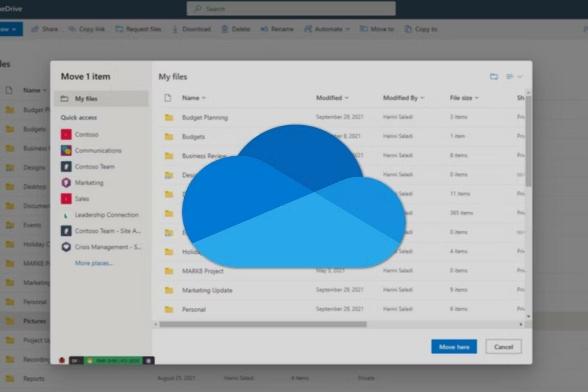588x392 pixels.
Task: Select the Crisis Management shield icon
Action: pyautogui.click(x=66, y=247)
